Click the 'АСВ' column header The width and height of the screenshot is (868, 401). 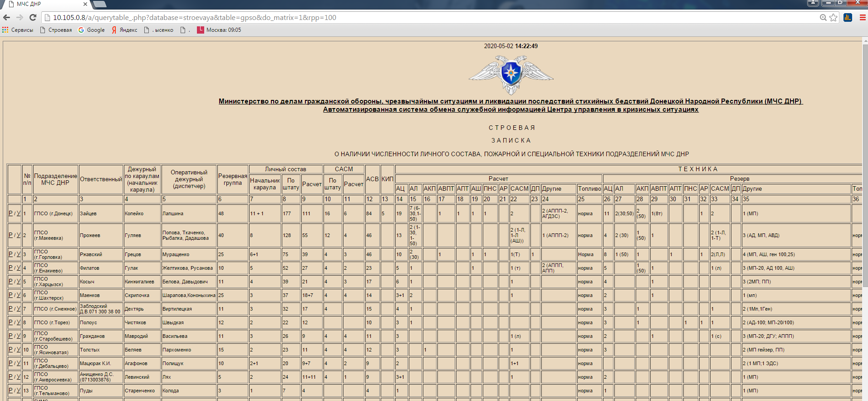tap(373, 179)
